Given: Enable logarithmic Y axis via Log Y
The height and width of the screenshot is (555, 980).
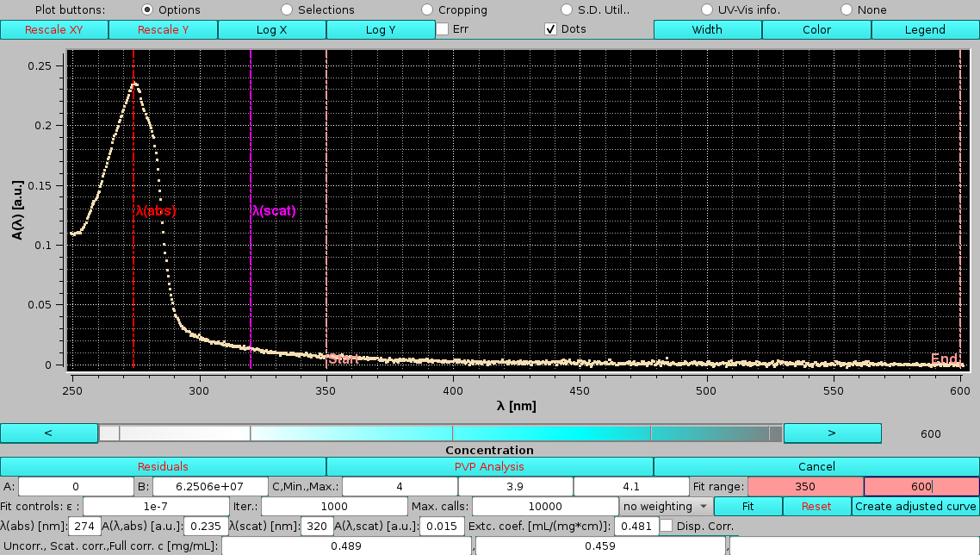Looking at the screenshot, I should pos(381,28).
